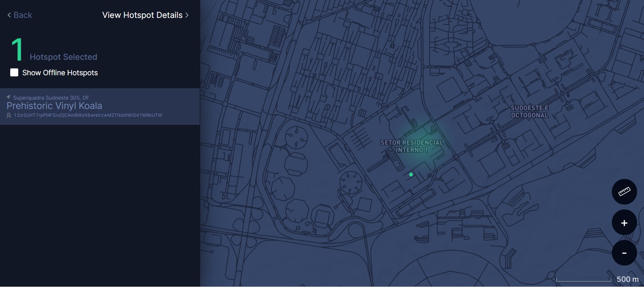Image resolution: width=644 pixels, height=292 pixels.
Task: Click the Setor Residencial Interno 1 label
Action: 412,146
